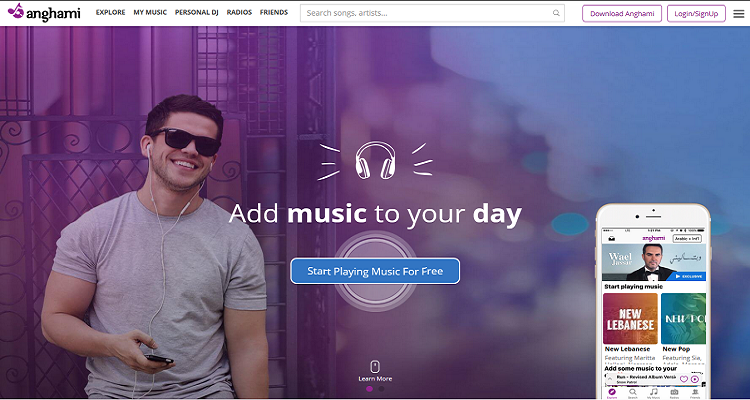Tap heart icon in phone mini player
750x400 pixels.
point(684,379)
